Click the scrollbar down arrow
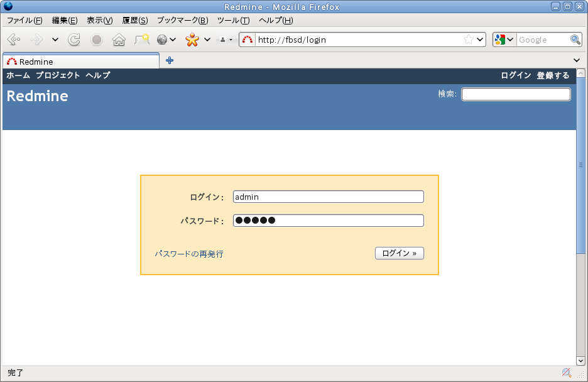588x382 pixels. pyautogui.click(x=580, y=361)
